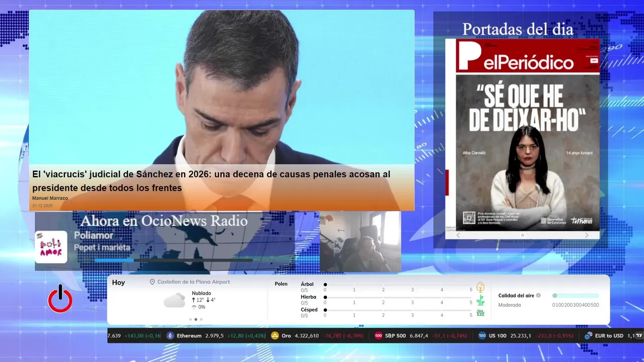
Task: Click the Ethereum coin icon in ticker
Action: click(170, 336)
